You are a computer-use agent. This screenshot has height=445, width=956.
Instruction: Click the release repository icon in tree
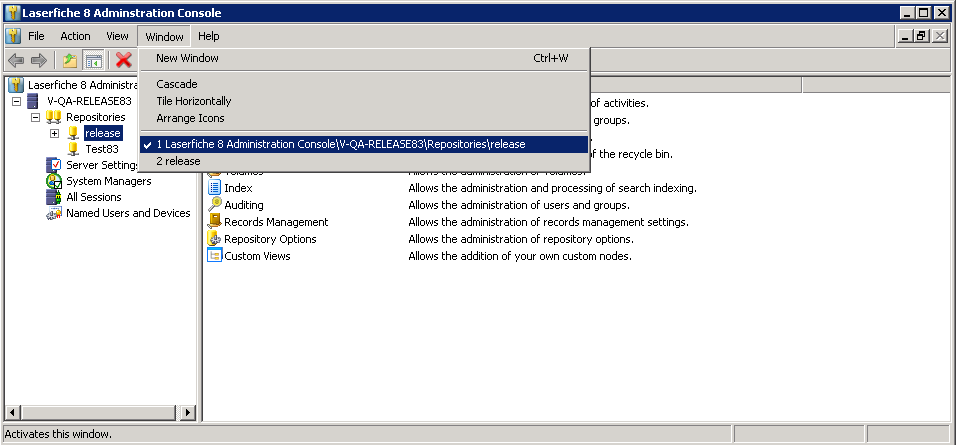click(x=73, y=132)
